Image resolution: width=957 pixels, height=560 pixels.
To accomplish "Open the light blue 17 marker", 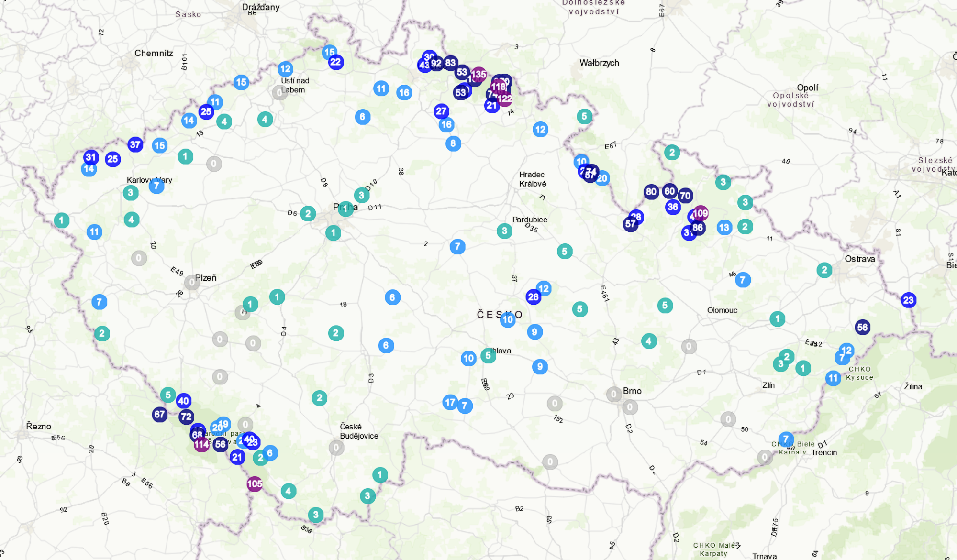I will tap(450, 402).
